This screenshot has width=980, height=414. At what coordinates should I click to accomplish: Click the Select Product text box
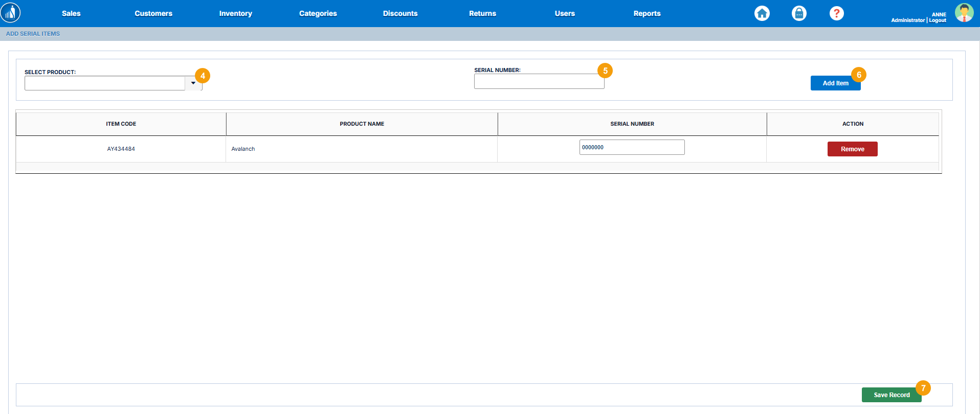click(x=105, y=83)
